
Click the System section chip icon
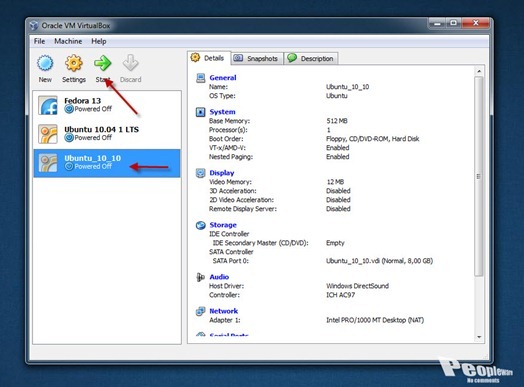click(201, 112)
